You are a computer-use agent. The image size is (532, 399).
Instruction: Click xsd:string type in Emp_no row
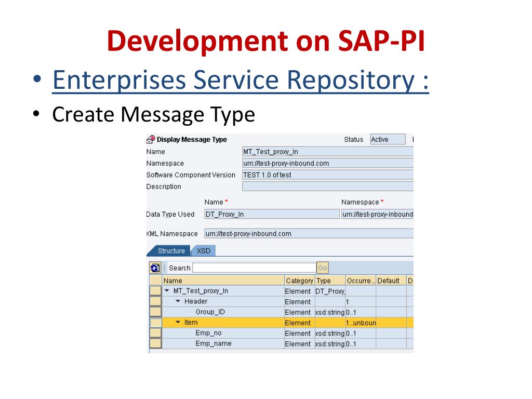[x=330, y=333]
